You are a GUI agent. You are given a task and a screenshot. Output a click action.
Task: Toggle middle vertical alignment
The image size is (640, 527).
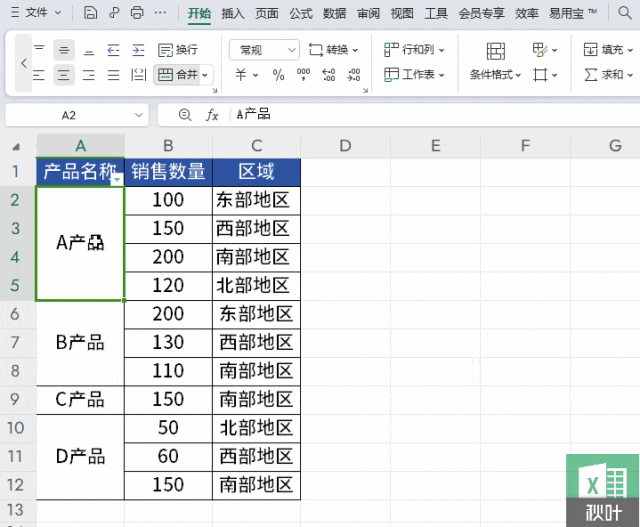pyautogui.click(x=64, y=50)
